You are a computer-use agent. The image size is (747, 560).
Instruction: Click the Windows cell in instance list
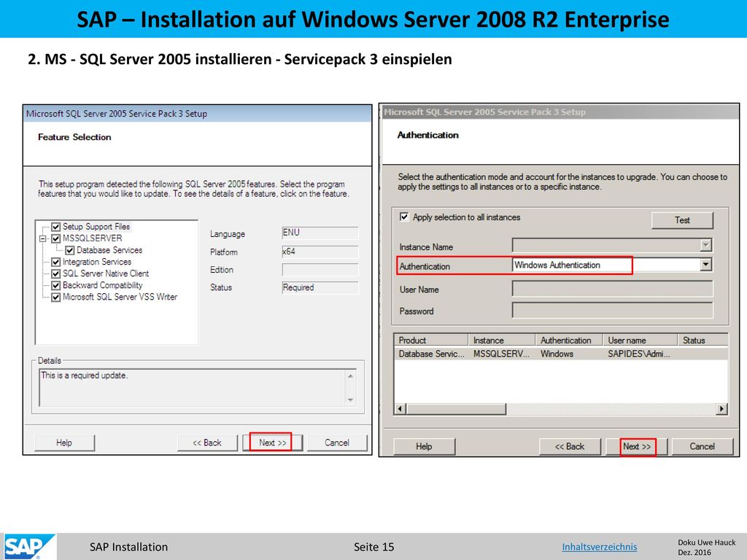pos(557,354)
